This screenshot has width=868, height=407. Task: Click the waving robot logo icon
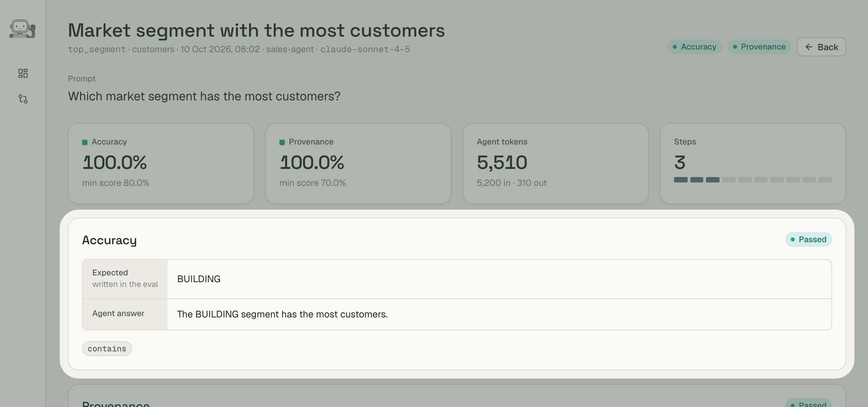pos(22,29)
